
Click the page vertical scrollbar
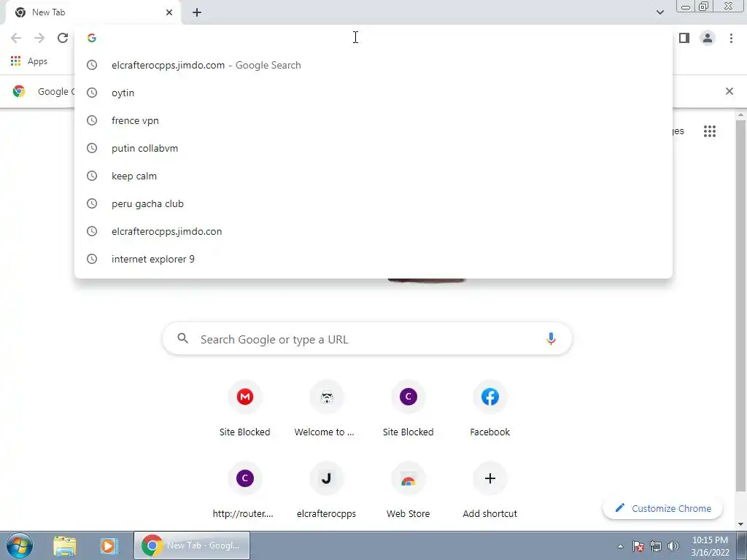pyautogui.click(x=741, y=305)
